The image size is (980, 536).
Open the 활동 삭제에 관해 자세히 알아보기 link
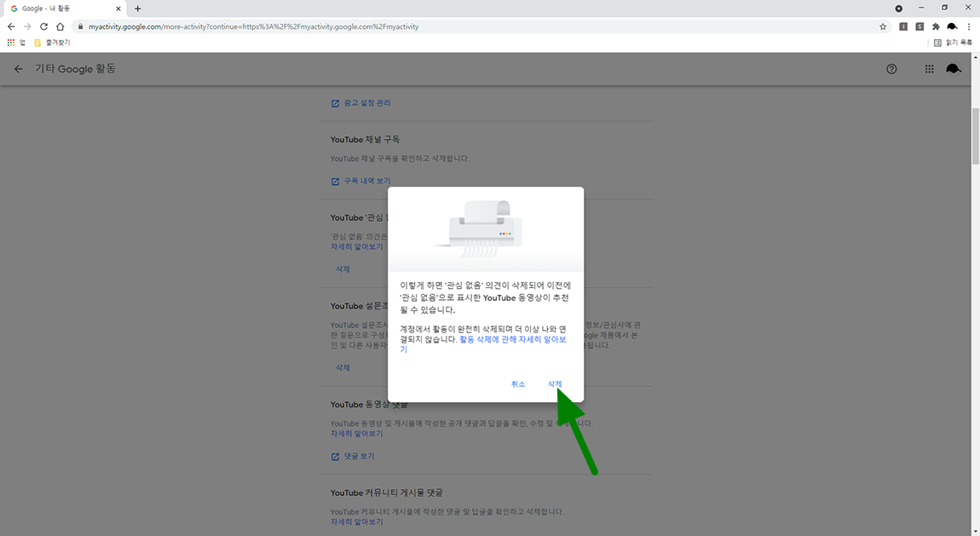[x=483, y=344]
